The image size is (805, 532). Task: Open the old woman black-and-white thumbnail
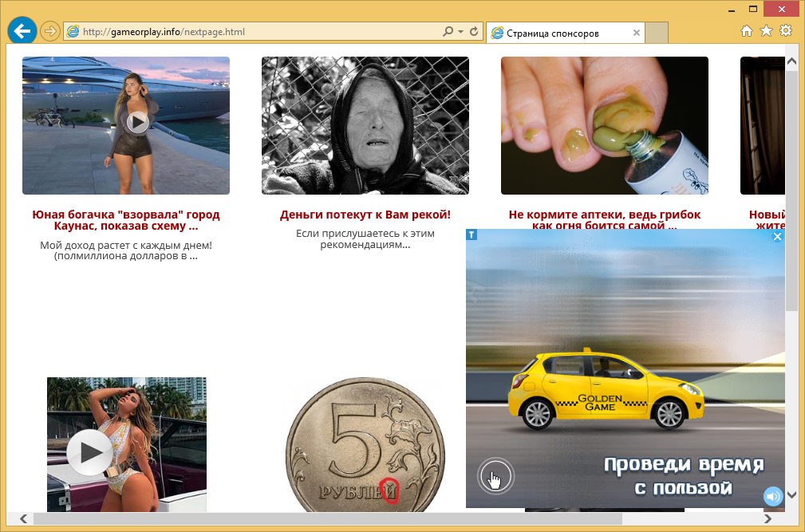click(x=365, y=126)
